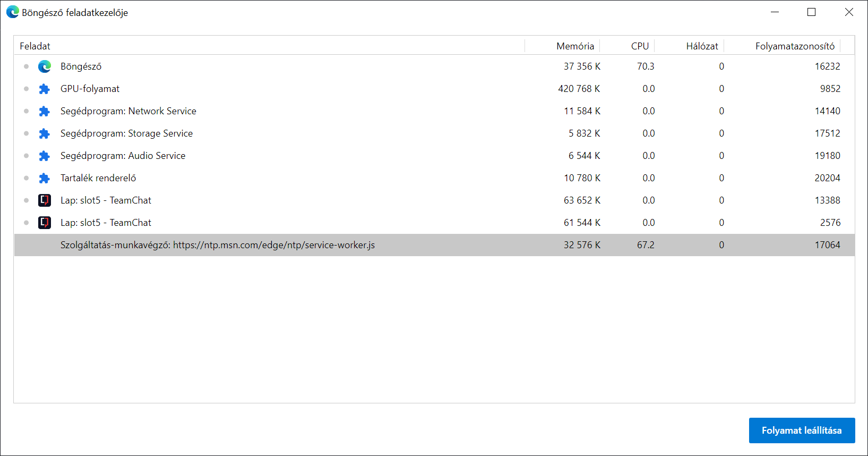This screenshot has width=868, height=456.
Task: Select the service-worker.js process row
Action: (x=218, y=245)
